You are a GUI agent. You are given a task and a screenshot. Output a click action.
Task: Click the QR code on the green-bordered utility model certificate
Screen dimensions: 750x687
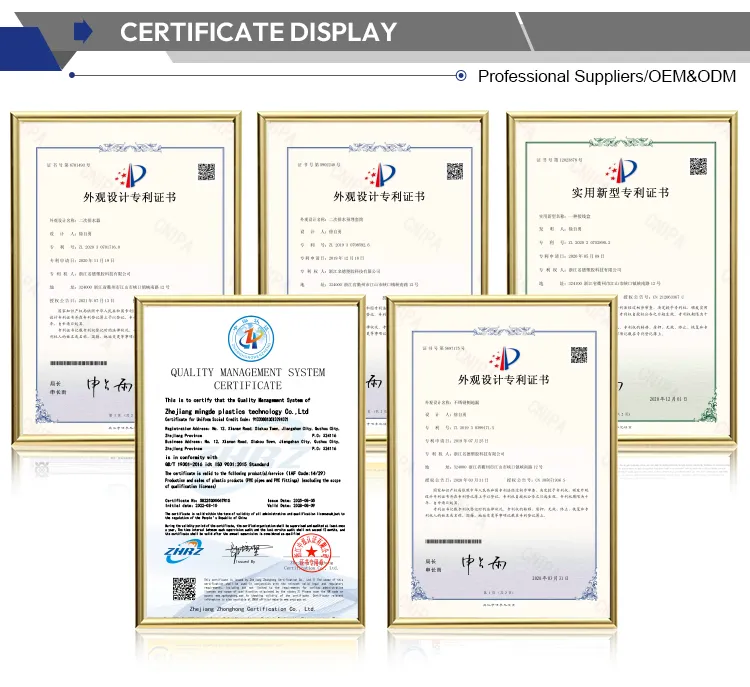(x=698, y=166)
